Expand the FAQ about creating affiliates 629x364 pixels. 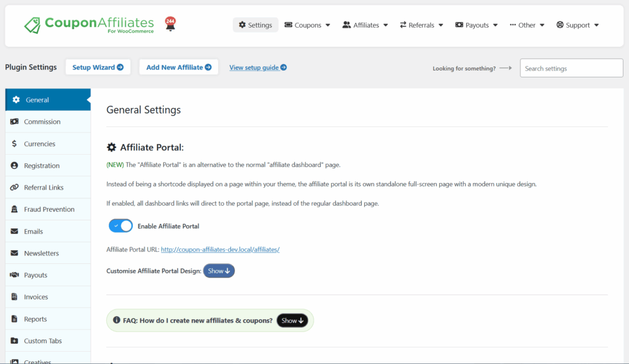(x=292, y=320)
